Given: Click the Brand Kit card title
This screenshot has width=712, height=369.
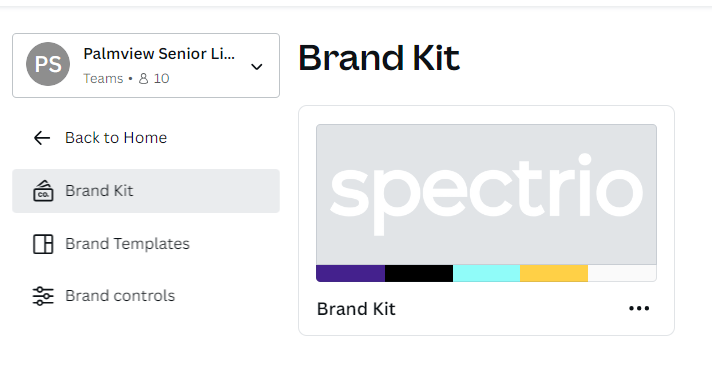Looking at the screenshot, I should click(356, 309).
